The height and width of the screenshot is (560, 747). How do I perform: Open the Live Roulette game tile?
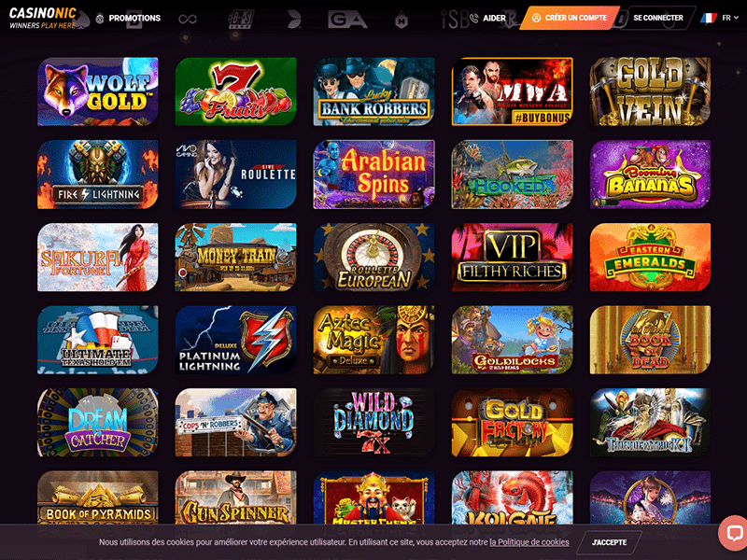236,175
